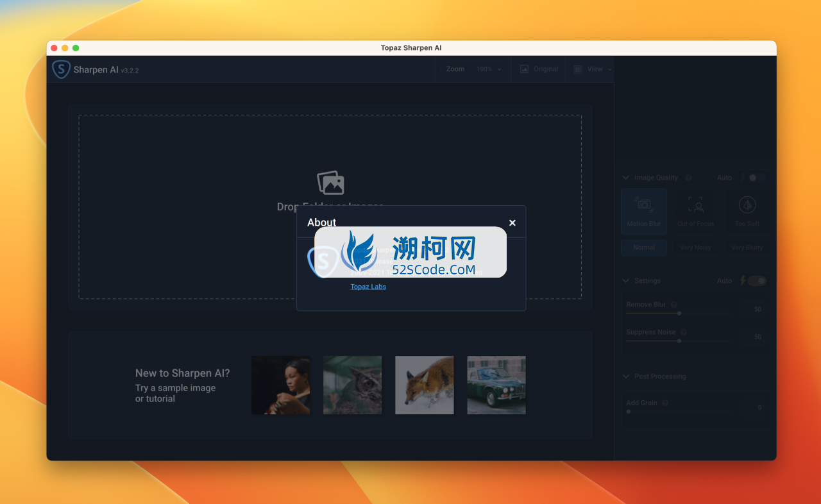This screenshot has width=821, height=504.
Task: Click the 'New to Sharpen AI?' text
Action: [182, 373]
